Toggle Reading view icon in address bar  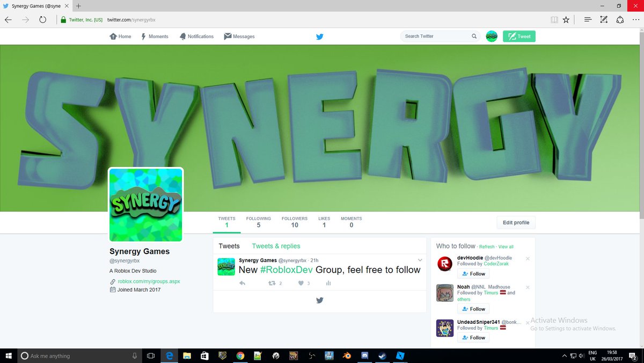tap(554, 20)
